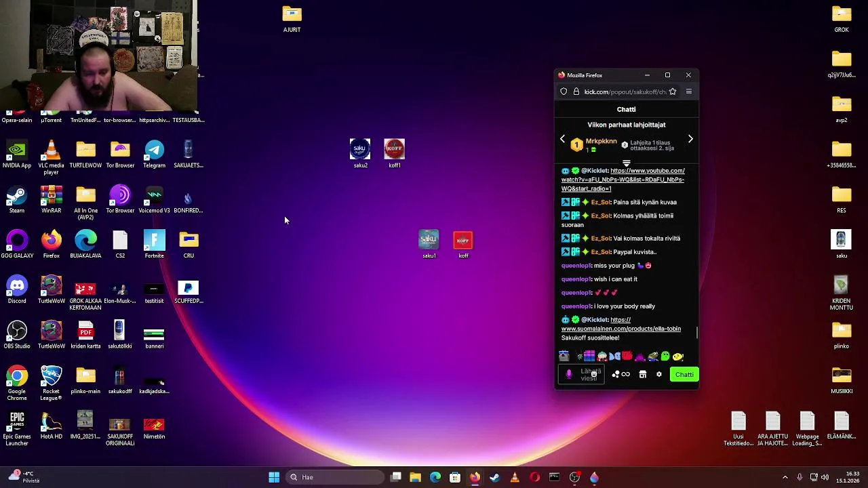Select the saku2 image file on desktop

coord(360,154)
